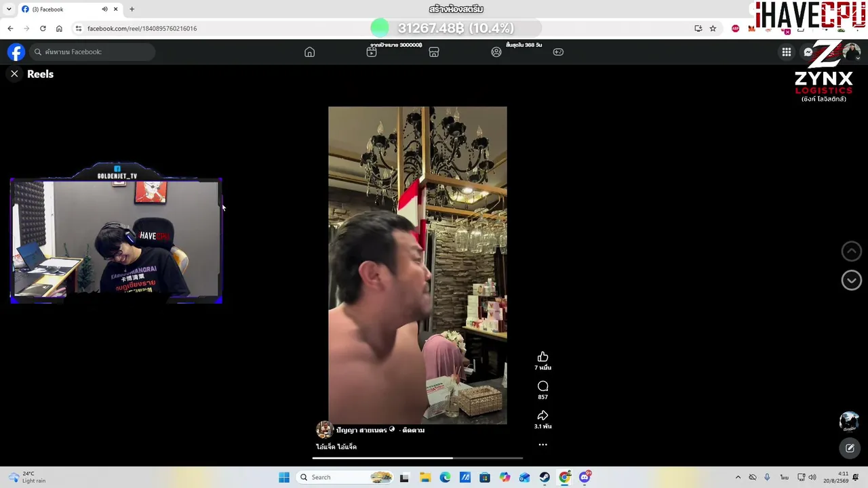Open the Facebook Groups icon

click(496, 52)
